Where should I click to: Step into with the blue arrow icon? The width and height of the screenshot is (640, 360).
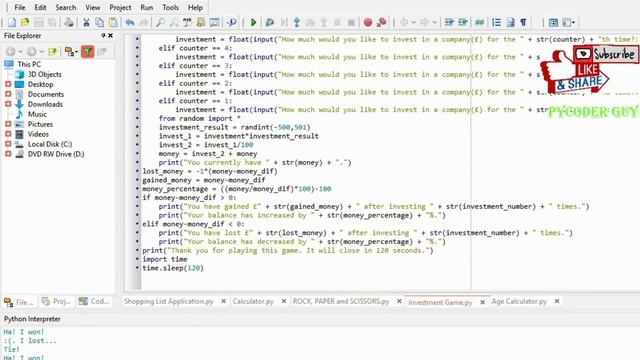click(x=297, y=22)
